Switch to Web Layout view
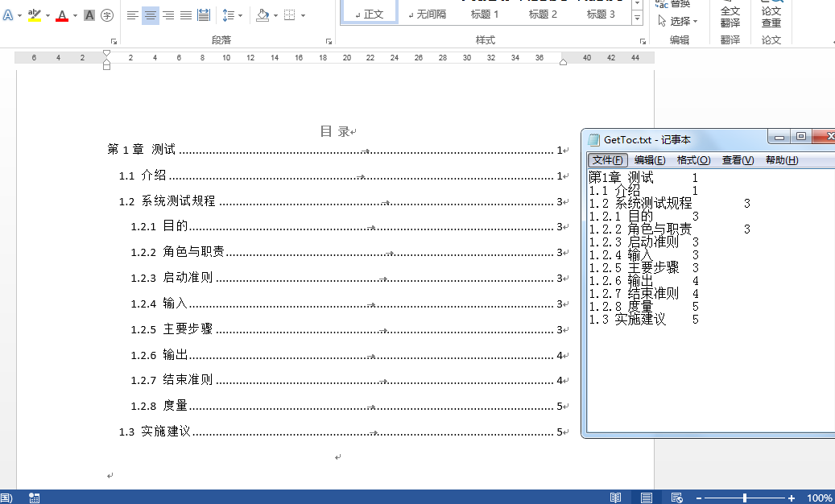 677,498
